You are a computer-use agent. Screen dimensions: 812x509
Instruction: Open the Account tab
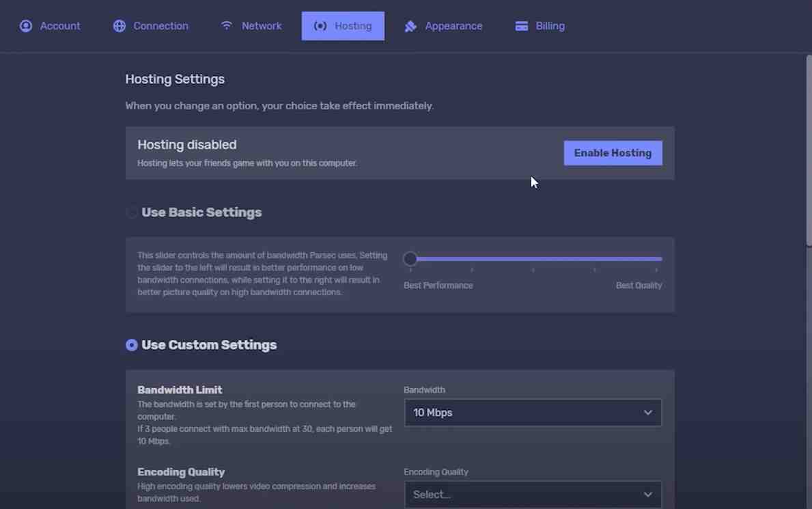tap(50, 26)
